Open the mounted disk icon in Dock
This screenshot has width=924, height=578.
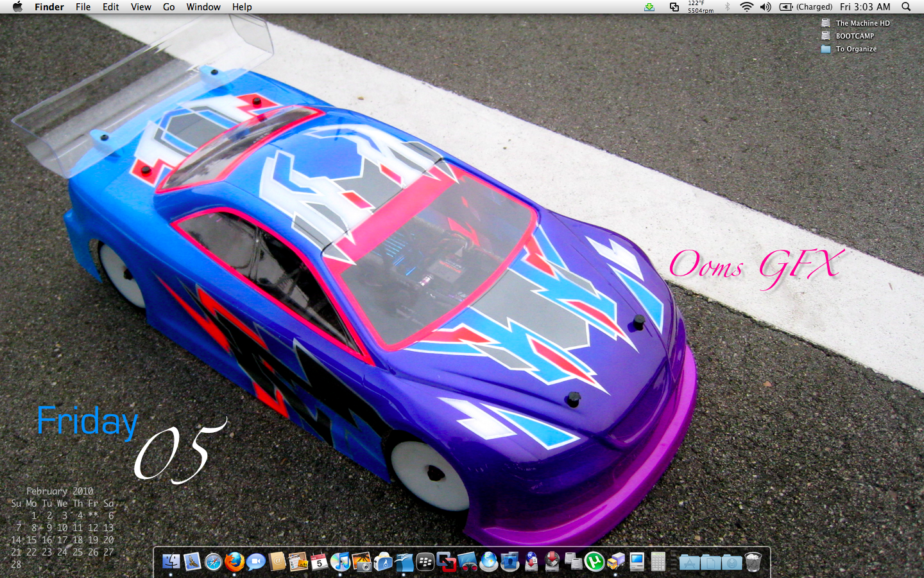(x=574, y=562)
